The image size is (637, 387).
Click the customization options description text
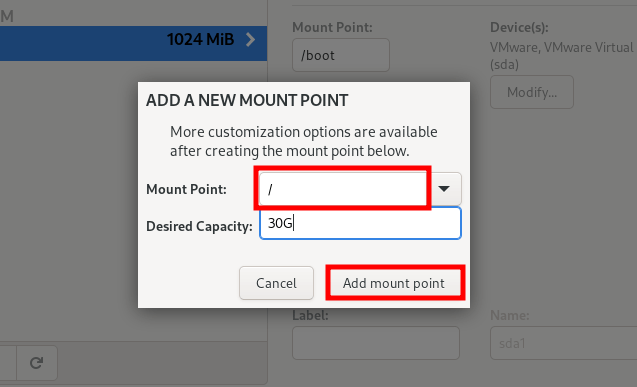303,141
